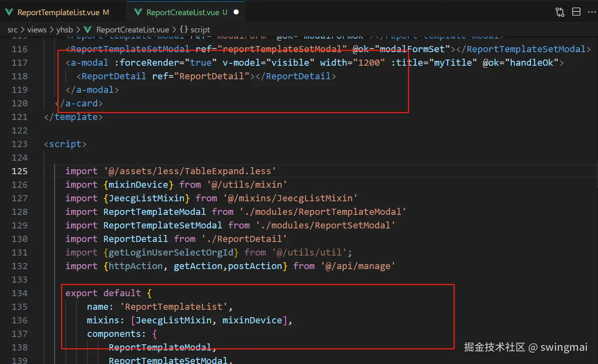Click the './ReportDetail' import path
The image size is (598, 364).
244,239
